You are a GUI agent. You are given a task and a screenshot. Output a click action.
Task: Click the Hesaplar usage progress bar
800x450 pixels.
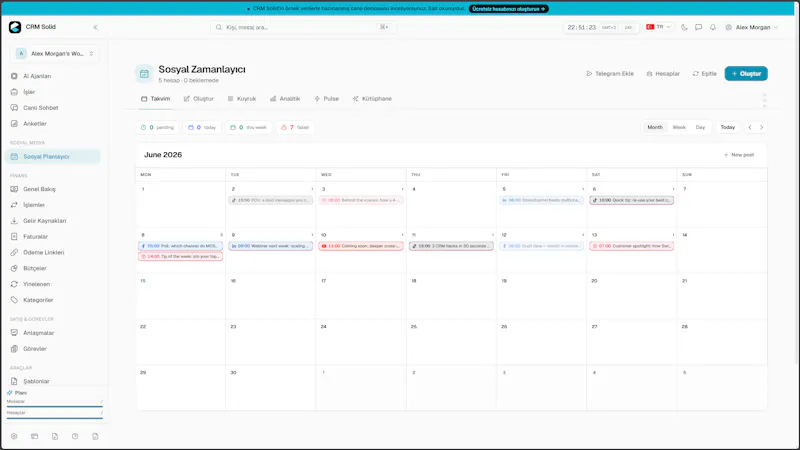tap(55, 418)
